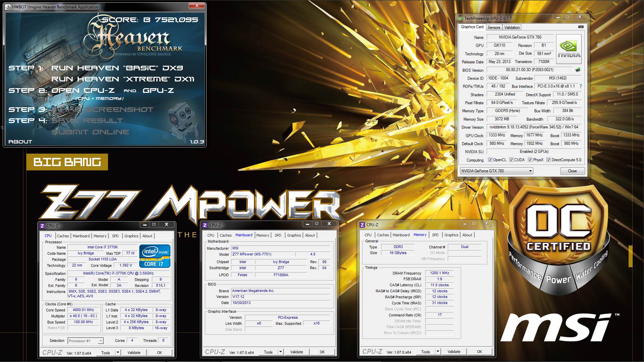
Task: Switch to Validation tab in GPU-Z
Action: [512, 27]
